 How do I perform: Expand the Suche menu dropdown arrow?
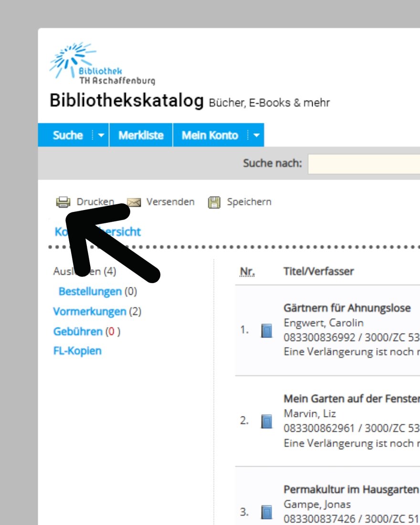point(101,135)
